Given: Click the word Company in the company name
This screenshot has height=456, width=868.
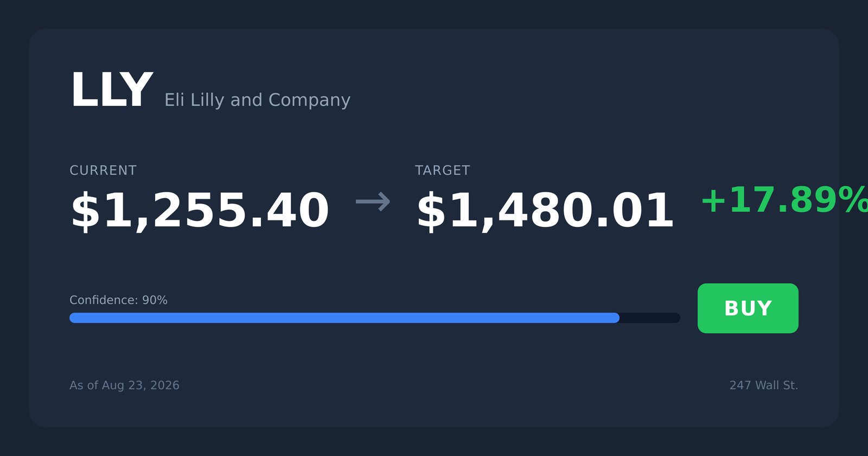Looking at the screenshot, I should click(309, 100).
